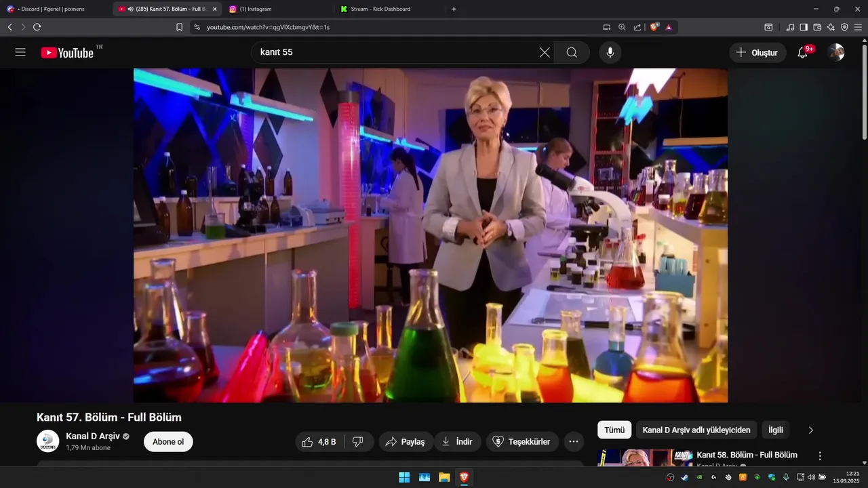Open the more actions three-dot menu
Viewport: 868px width, 488px height.
[574, 442]
